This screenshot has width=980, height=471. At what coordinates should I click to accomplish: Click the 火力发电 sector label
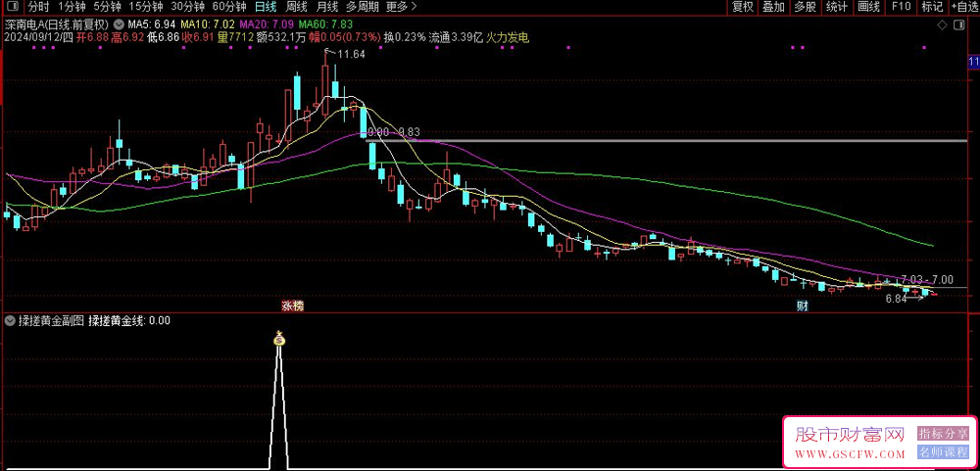(508, 37)
